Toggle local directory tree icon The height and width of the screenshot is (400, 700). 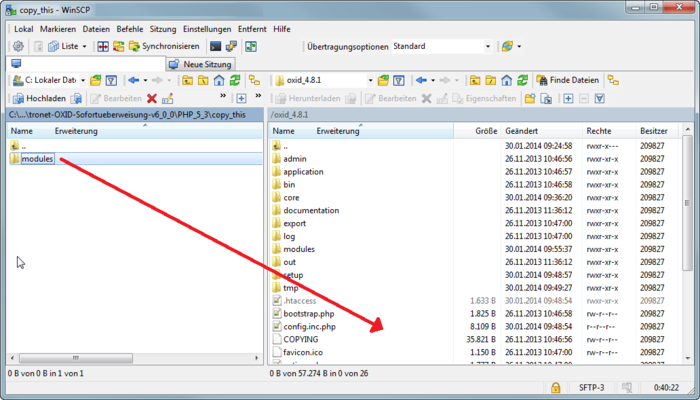[x=254, y=80]
